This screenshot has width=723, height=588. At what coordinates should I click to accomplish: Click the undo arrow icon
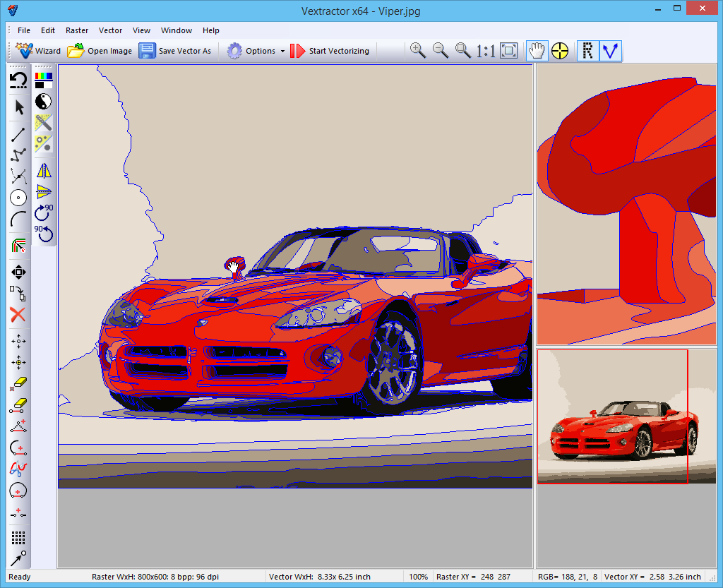(18, 80)
